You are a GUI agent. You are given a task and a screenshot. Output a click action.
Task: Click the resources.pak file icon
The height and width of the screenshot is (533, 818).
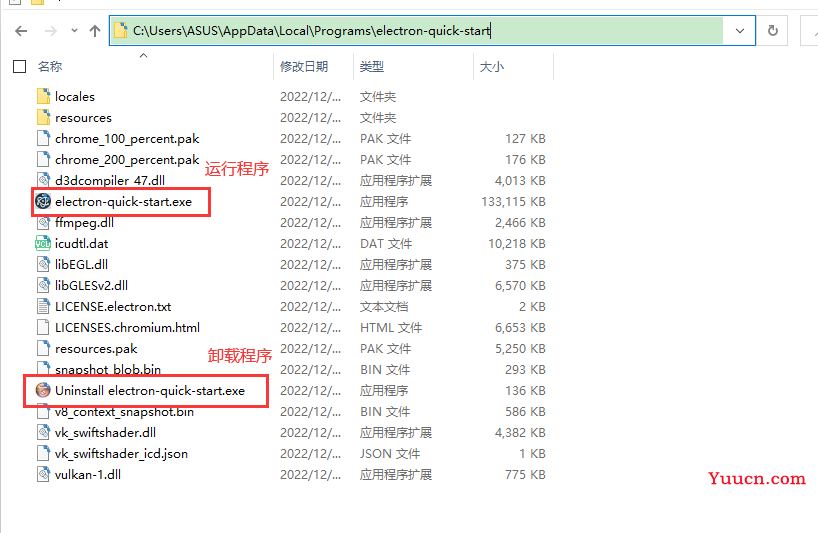(44, 348)
